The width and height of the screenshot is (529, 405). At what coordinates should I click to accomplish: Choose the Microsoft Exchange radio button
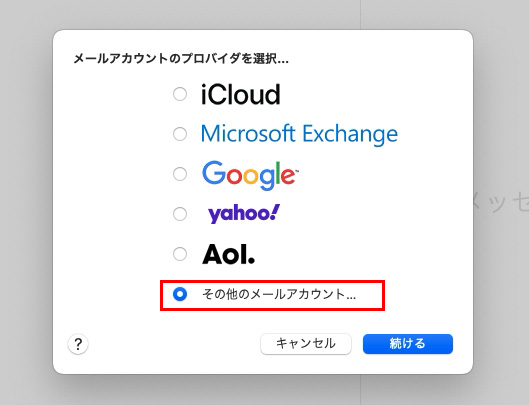(x=180, y=134)
